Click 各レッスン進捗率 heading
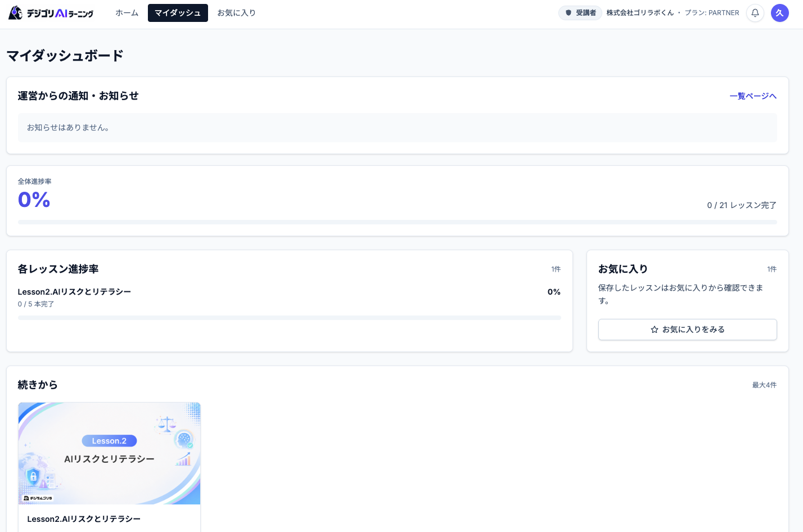 58,269
